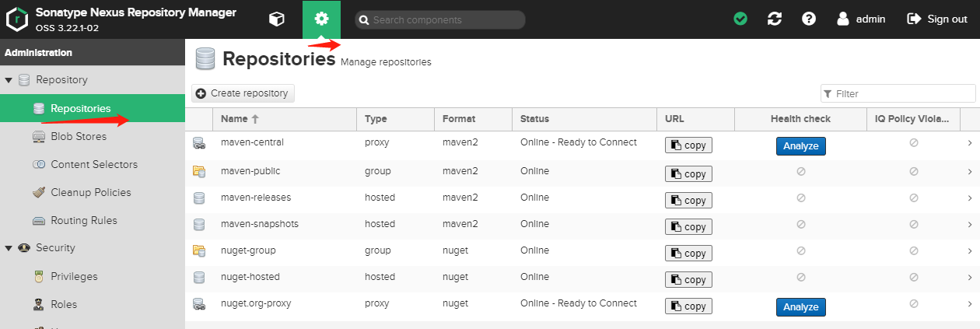Click Sign out

[937, 19]
